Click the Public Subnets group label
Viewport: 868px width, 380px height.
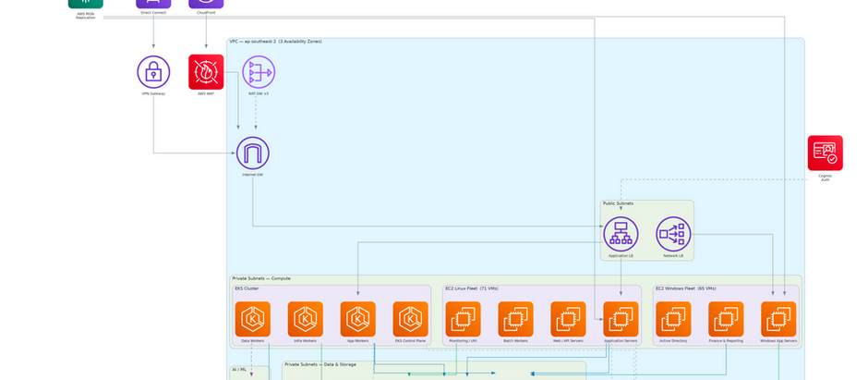click(619, 203)
